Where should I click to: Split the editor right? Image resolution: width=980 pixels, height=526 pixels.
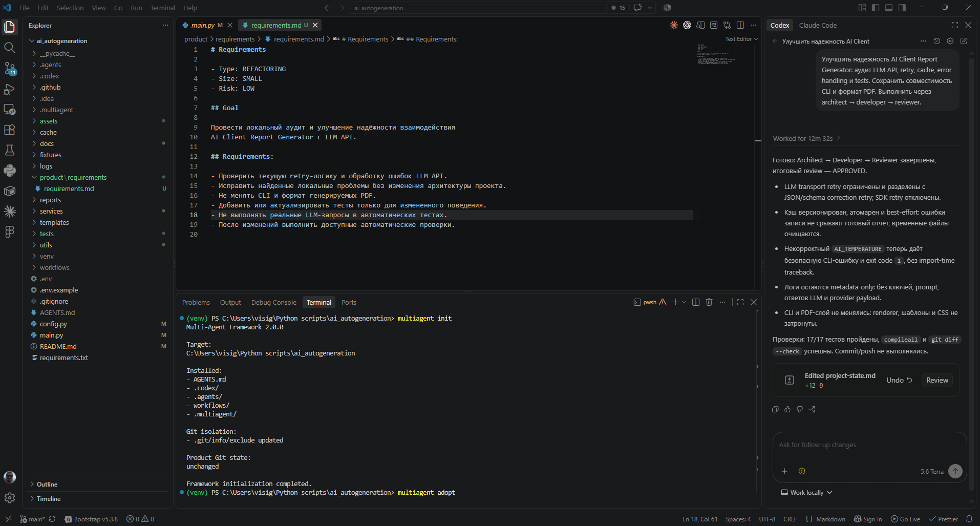tap(740, 25)
